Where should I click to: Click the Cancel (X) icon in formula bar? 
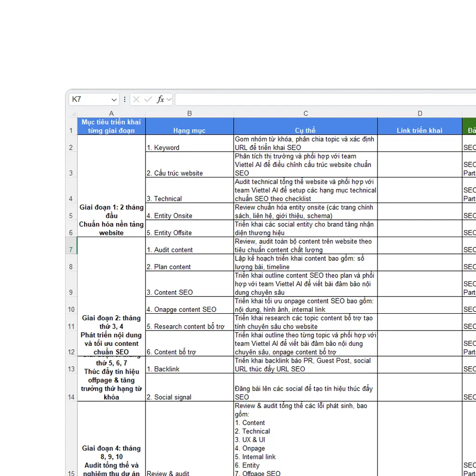[136, 99]
